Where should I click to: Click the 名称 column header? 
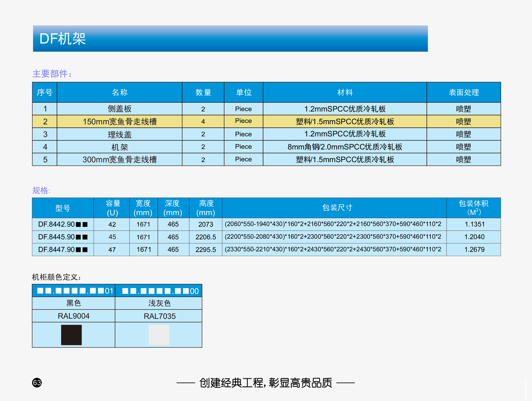tap(119, 92)
